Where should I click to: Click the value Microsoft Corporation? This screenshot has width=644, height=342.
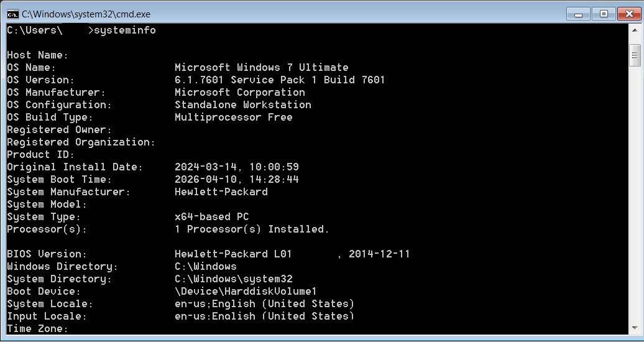pos(240,92)
